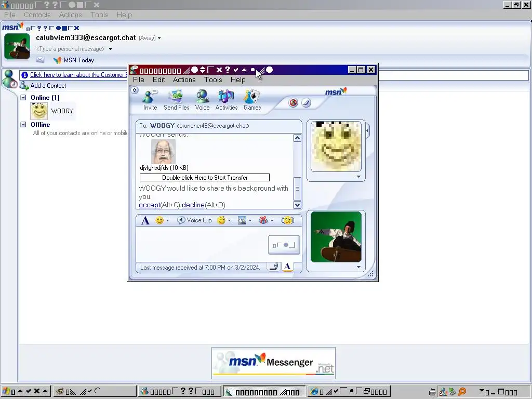
Task: Open Contacts menu in main window
Action: 37,15
